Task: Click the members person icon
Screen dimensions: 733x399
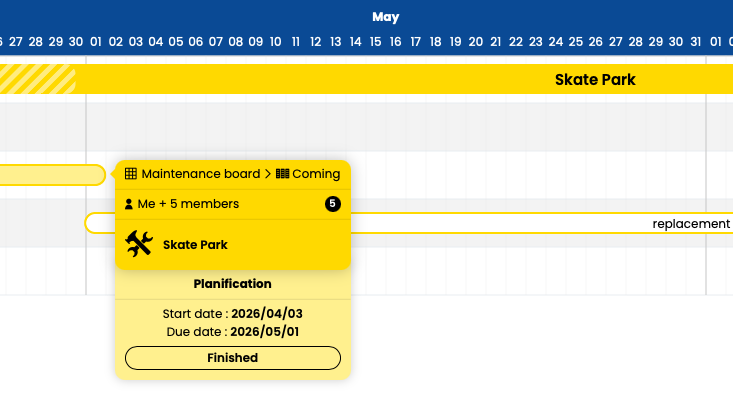Action: [x=129, y=204]
